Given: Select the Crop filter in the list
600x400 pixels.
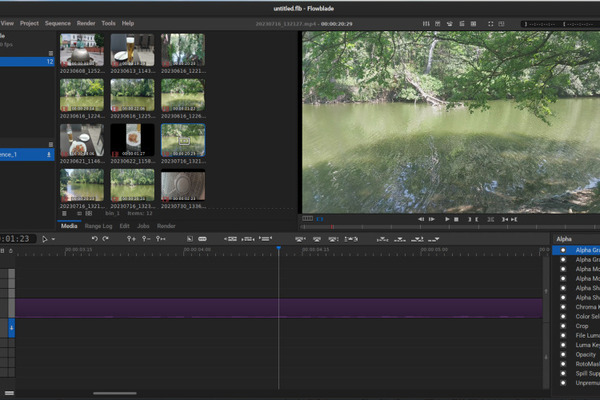Looking at the screenshot, I should coord(582,325).
